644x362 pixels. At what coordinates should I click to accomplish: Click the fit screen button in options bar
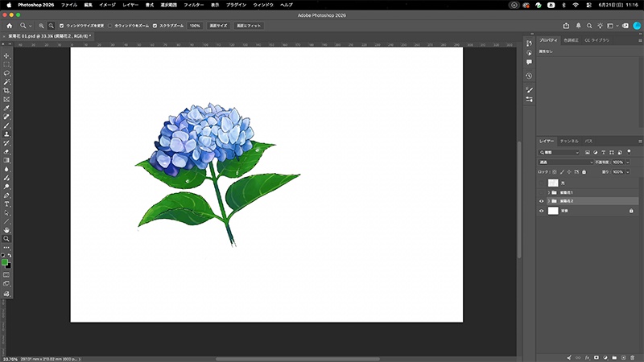(249, 26)
